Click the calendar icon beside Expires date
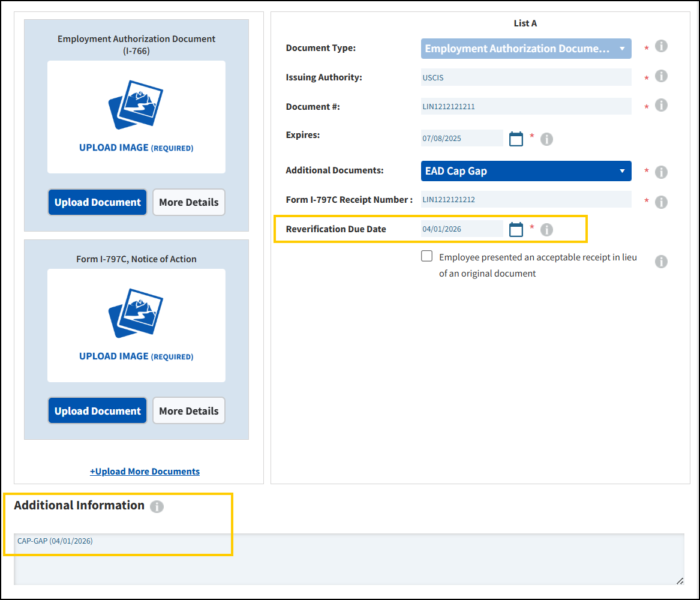Screen dimensions: 700x600 [x=516, y=139]
